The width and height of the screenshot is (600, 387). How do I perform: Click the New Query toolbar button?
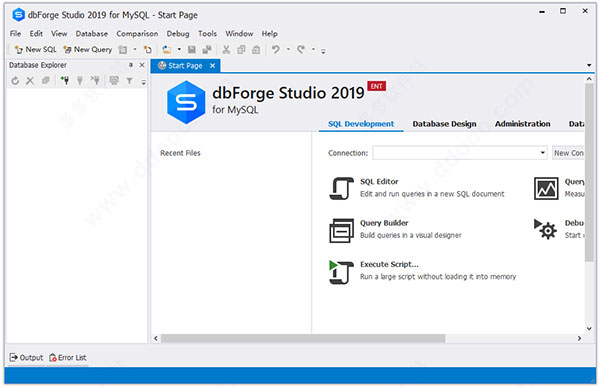coord(88,49)
